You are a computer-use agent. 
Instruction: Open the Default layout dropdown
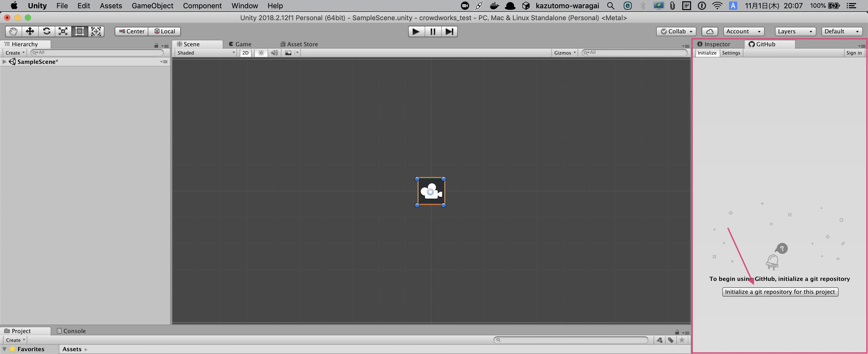pyautogui.click(x=842, y=31)
